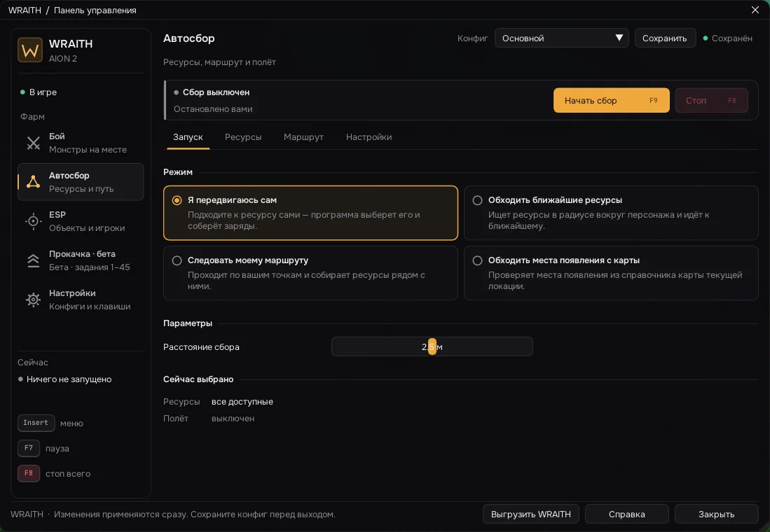The height and width of the screenshot is (532, 770).
Task: Click the Прокачка chevrons icon
Action: (34, 260)
